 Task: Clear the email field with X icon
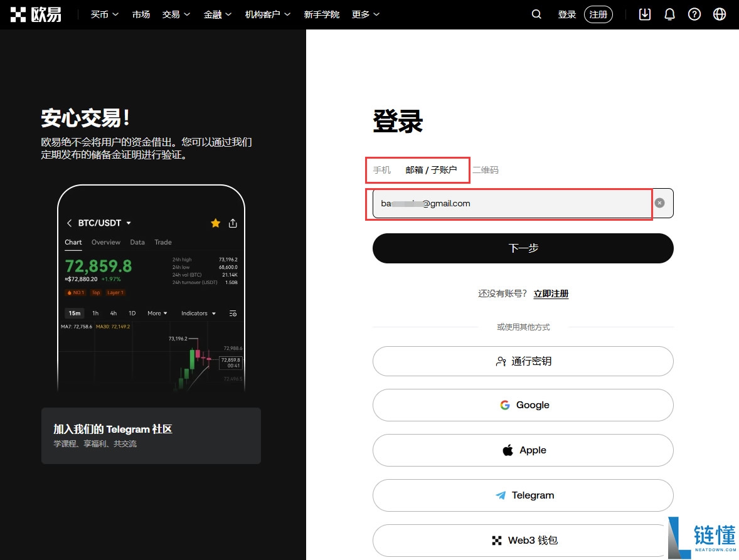click(659, 203)
